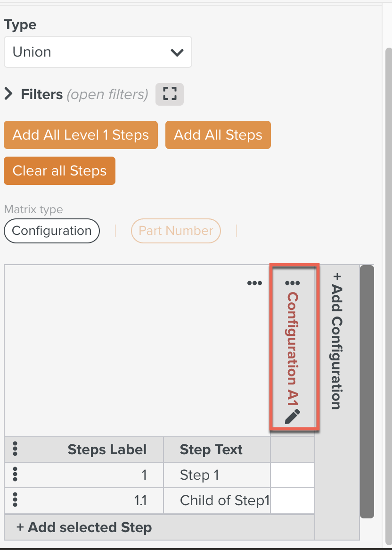Image resolution: width=392 pixels, height=550 pixels.
Task: Open row options for Steps Label header
Action: tap(15, 449)
